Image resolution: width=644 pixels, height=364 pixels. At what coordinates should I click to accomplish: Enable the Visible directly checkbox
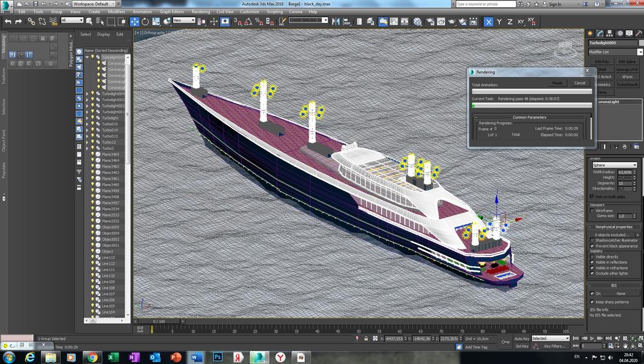(592, 256)
